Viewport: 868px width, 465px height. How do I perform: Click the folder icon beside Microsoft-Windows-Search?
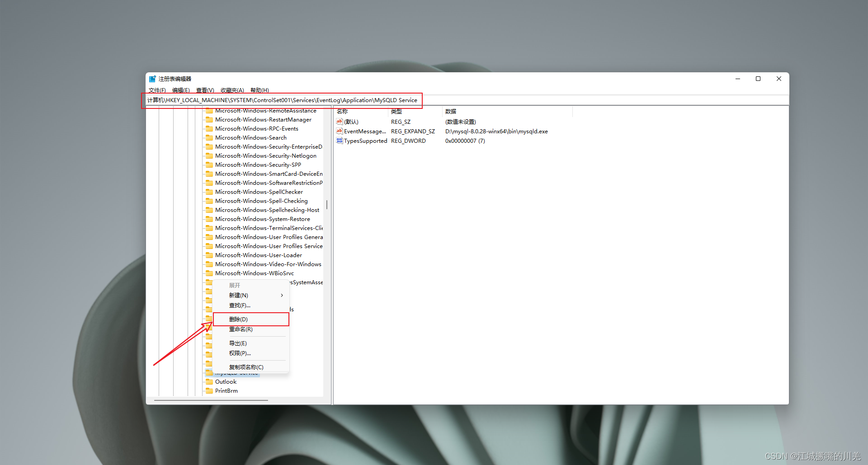coord(209,138)
